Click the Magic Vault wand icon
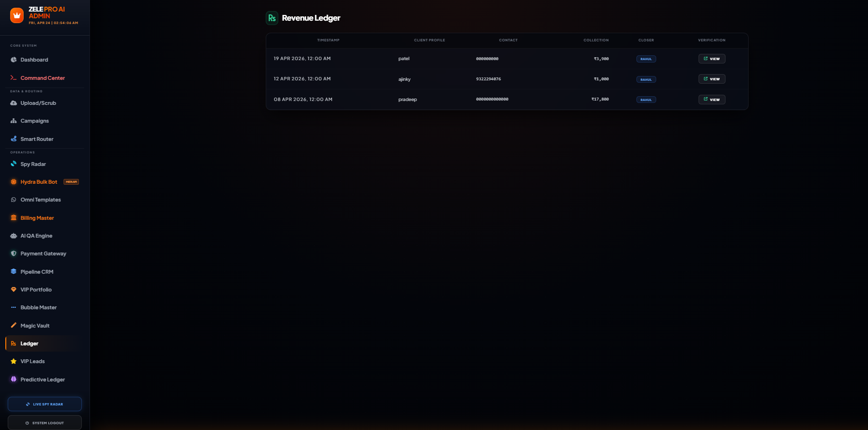This screenshot has height=430, width=868. point(13,325)
